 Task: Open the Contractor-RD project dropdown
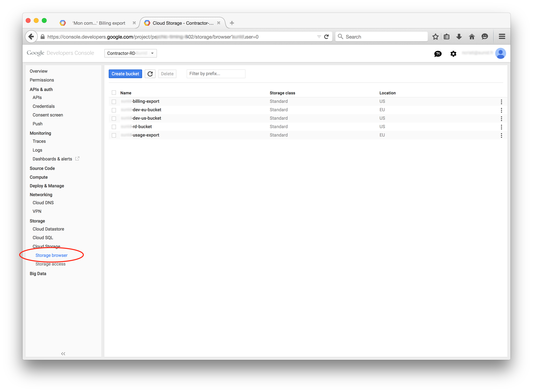tap(130, 53)
